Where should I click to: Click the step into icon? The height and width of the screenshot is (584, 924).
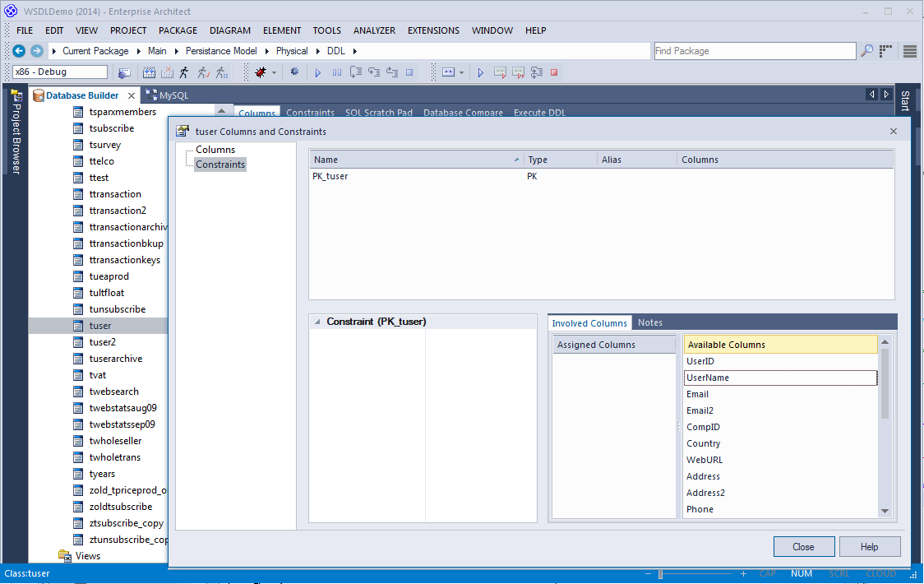coord(374,72)
